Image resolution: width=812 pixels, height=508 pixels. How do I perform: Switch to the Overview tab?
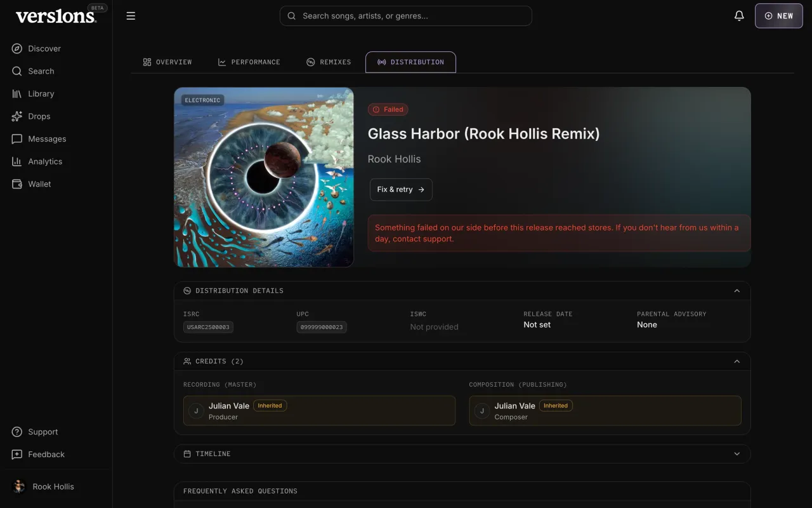[x=167, y=62]
